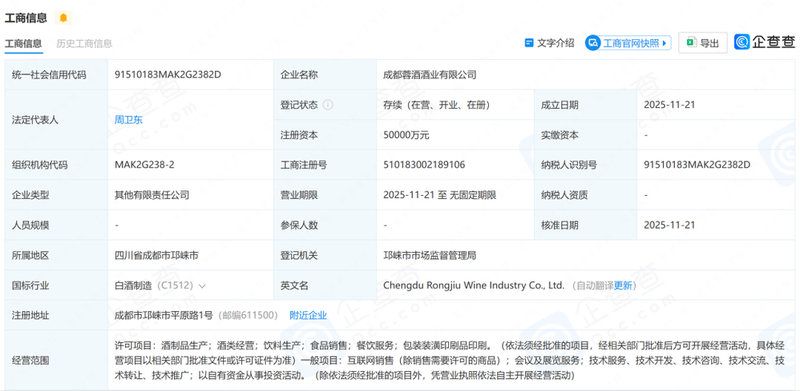800x391 pixels.
Task: Click the 人员规模 label cell
Action: pyautogui.click(x=56, y=225)
